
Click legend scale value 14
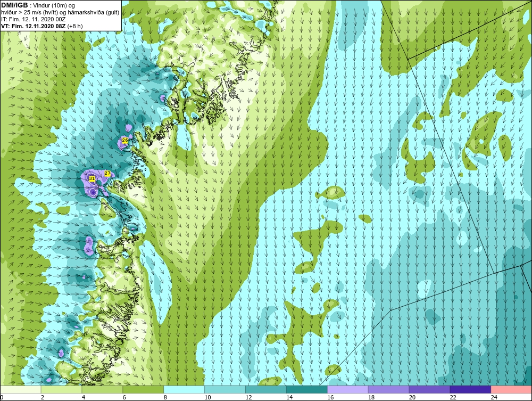pyautogui.click(x=289, y=397)
